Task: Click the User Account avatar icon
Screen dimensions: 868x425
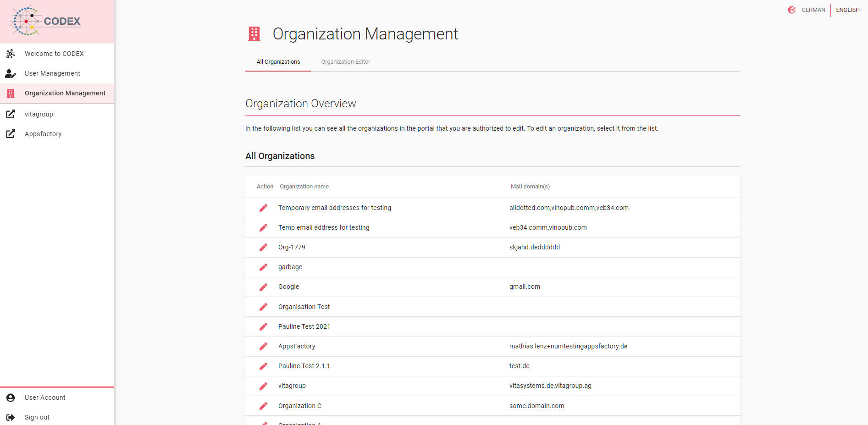Action: click(x=11, y=397)
